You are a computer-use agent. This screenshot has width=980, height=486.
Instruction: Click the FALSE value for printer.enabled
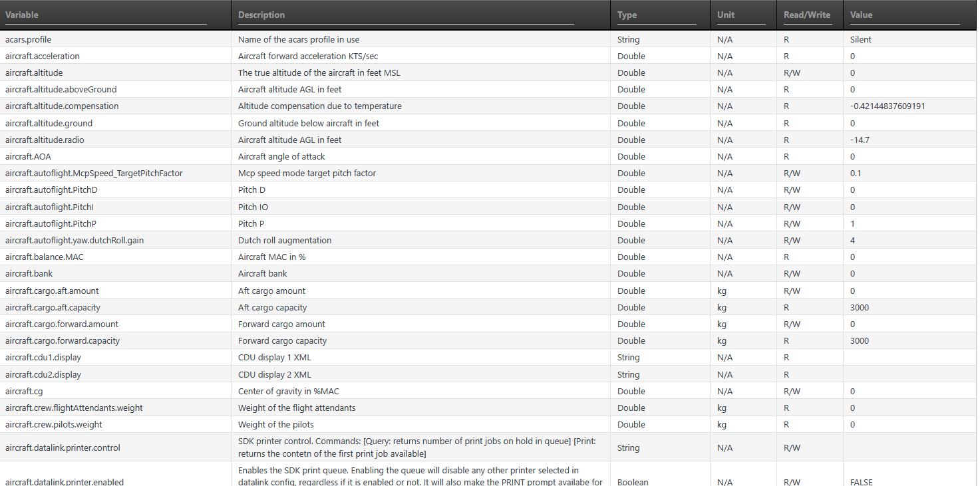[x=861, y=482]
